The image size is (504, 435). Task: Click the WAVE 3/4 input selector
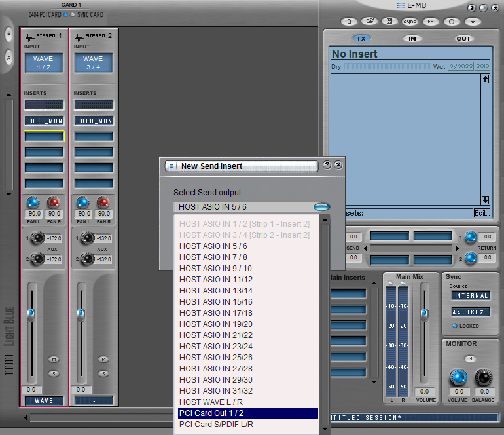pos(94,63)
